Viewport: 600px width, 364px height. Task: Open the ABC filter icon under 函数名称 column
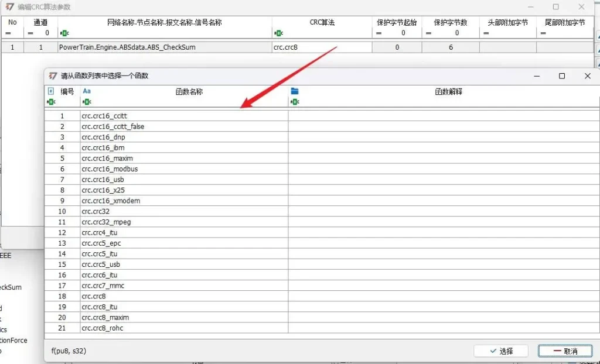pyautogui.click(x=86, y=102)
